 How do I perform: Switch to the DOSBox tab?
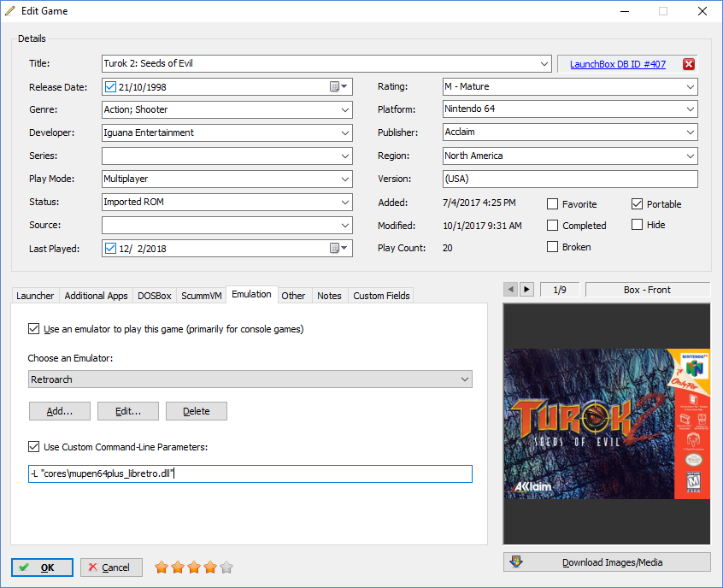pyautogui.click(x=155, y=296)
